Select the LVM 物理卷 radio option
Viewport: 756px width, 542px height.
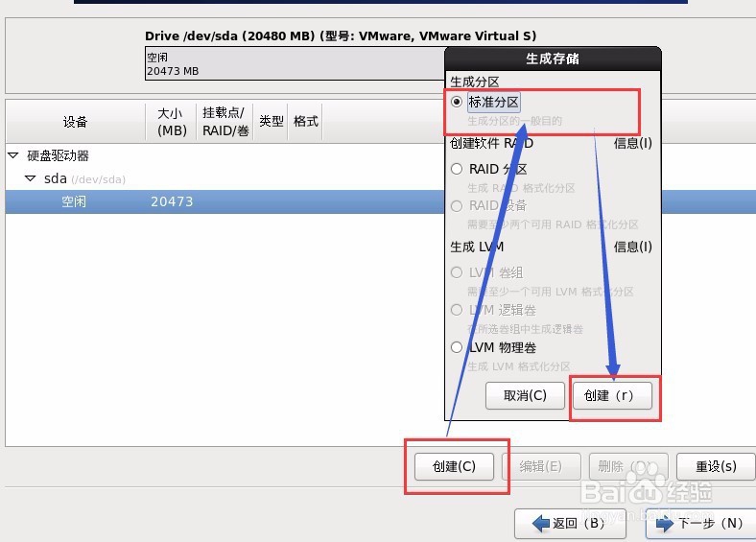[x=456, y=347]
